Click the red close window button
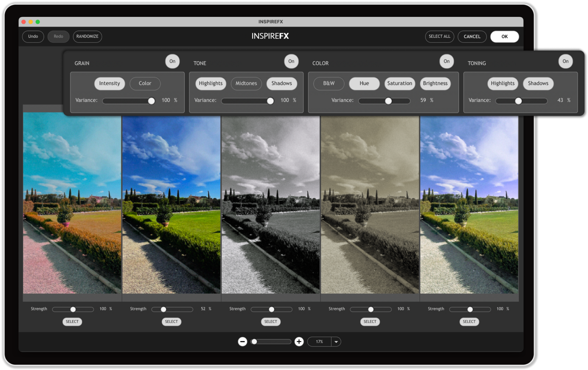This screenshot has width=588, height=370. [24, 22]
